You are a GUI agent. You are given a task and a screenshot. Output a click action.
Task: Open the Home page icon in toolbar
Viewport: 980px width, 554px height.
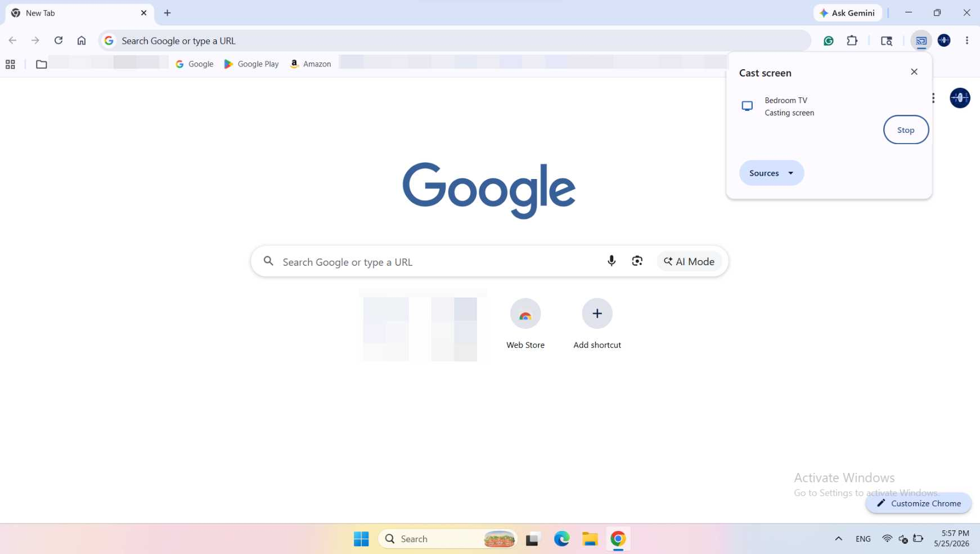pos(82,41)
